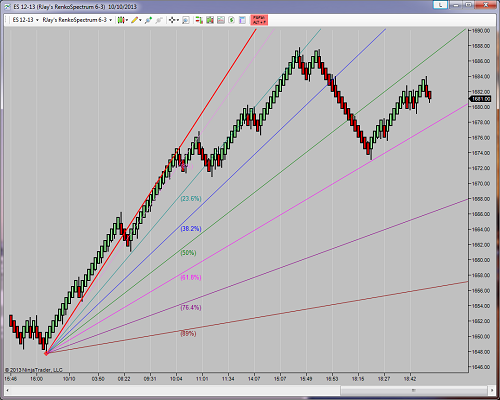Screen dimensions: 500x400
Task: Click the candlestick chart style icon
Action: pos(121,20)
